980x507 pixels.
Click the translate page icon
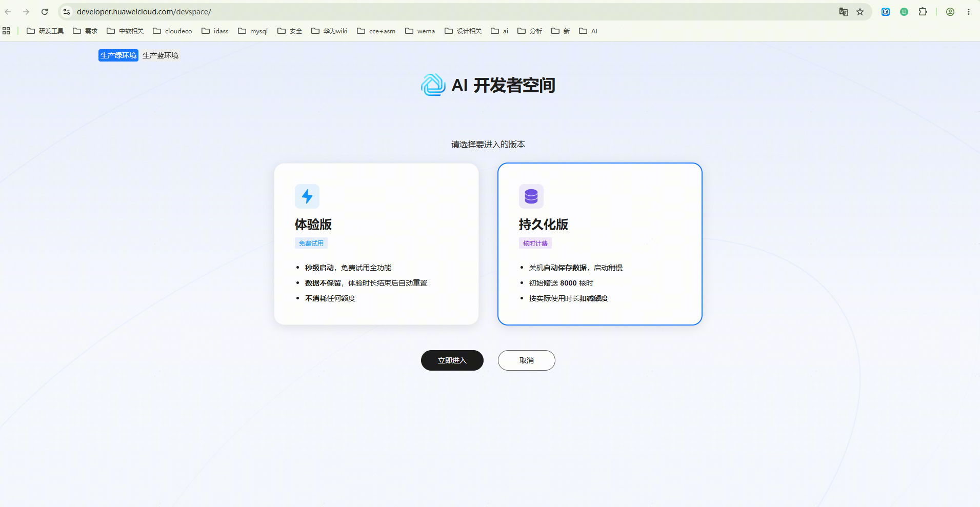tap(843, 12)
